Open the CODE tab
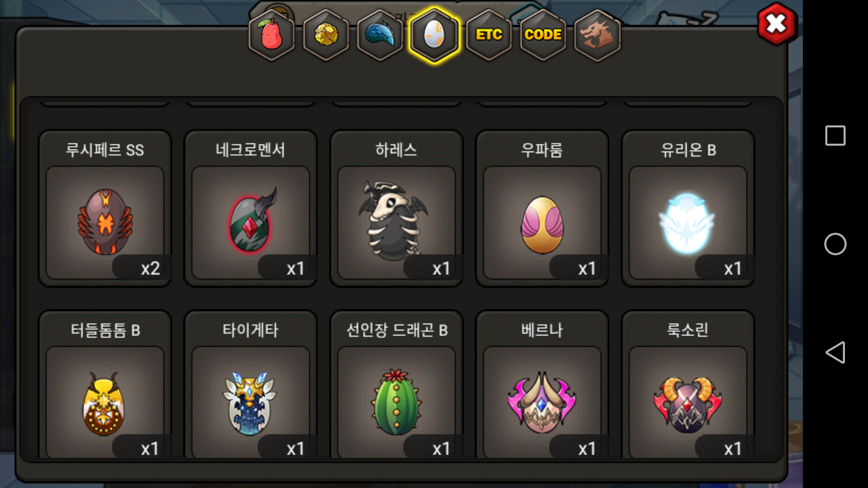Viewport: 868px width, 488px height. (x=543, y=35)
